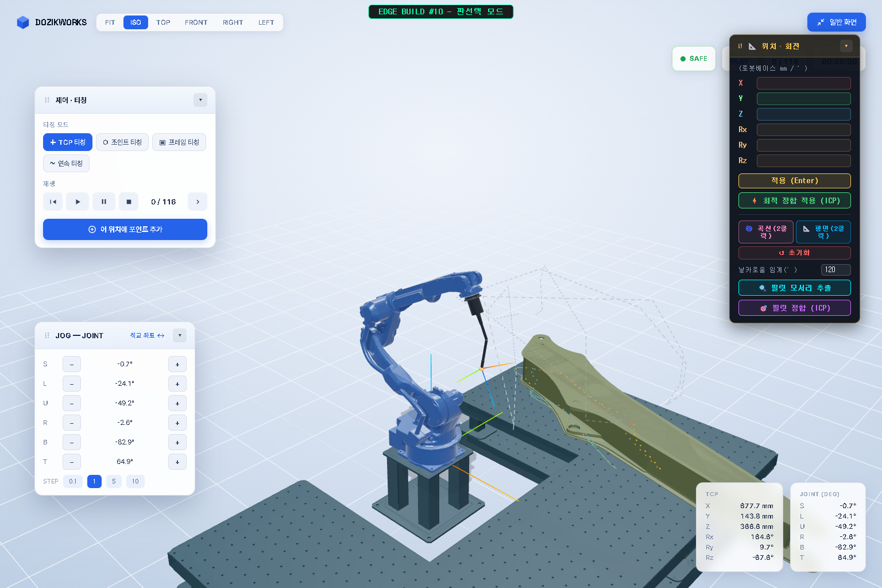The height and width of the screenshot is (588, 882).
Task: Decrease T joint with minus button
Action: click(72, 462)
